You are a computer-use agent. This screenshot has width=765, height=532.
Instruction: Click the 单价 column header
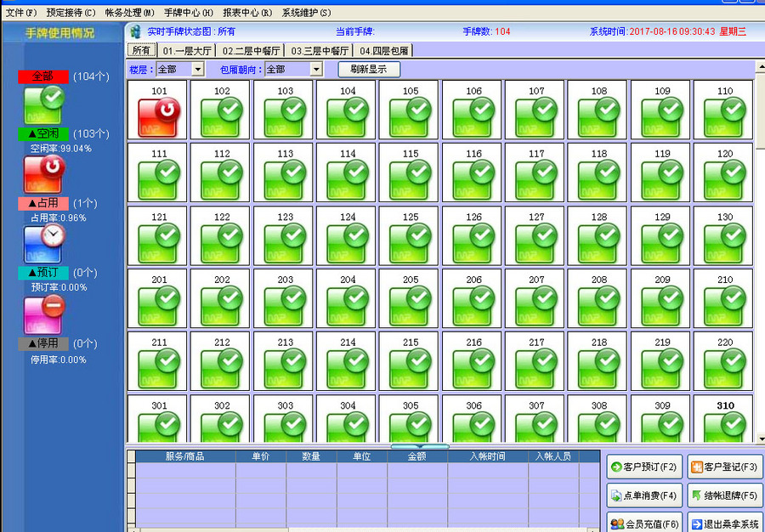tap(261, 457)
